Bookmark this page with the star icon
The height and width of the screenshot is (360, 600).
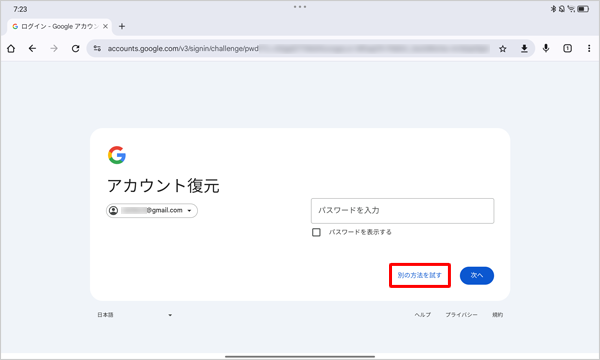click(503, 49)
